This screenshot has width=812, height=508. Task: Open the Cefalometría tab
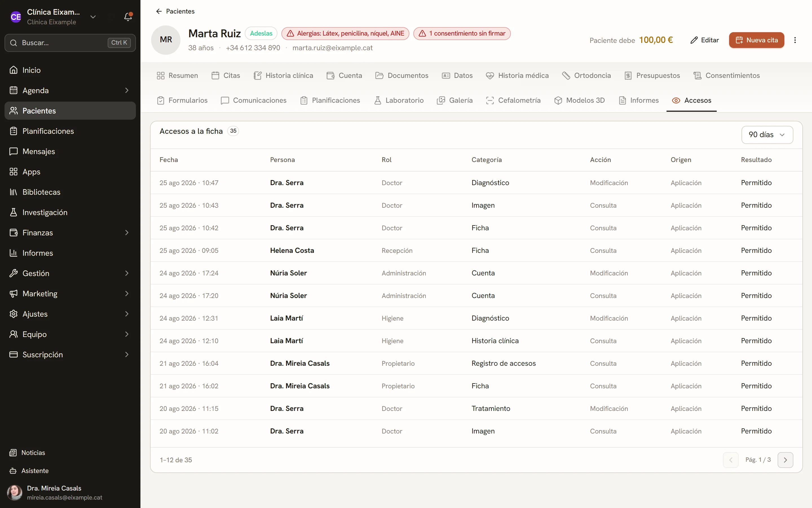point(513,100)
